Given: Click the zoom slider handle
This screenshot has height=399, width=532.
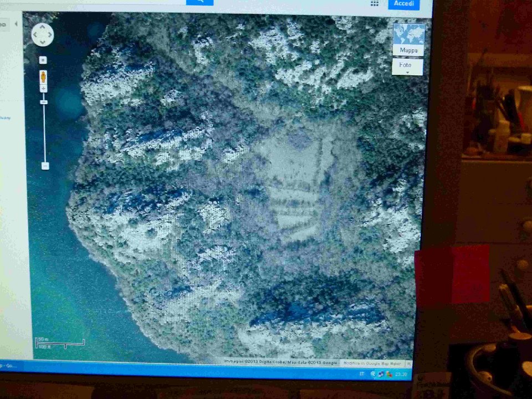Looking at the screenshot, I should [43, 102].
